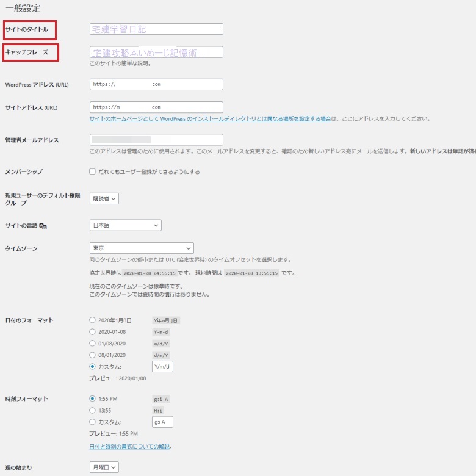The width and height of the screenshot is (476, 476).
Task: Click the サイトのタイトル input field
Action: click(x=156, y=29)
